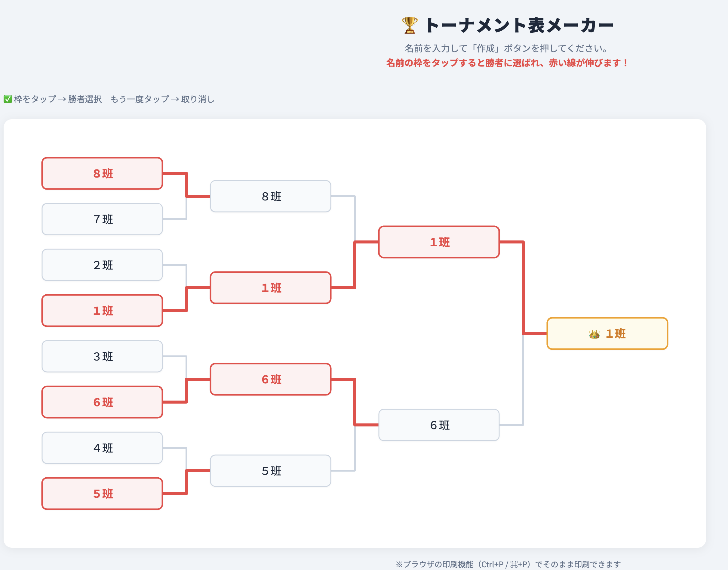Select the second-column 8班 box
This screenshot has height=570, width=728.
(x=270, y=196)
